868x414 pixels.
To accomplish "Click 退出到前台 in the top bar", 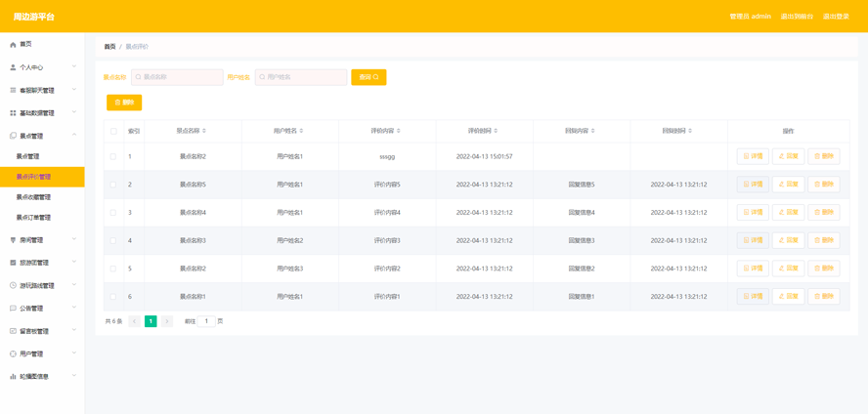I will (798, 17).
